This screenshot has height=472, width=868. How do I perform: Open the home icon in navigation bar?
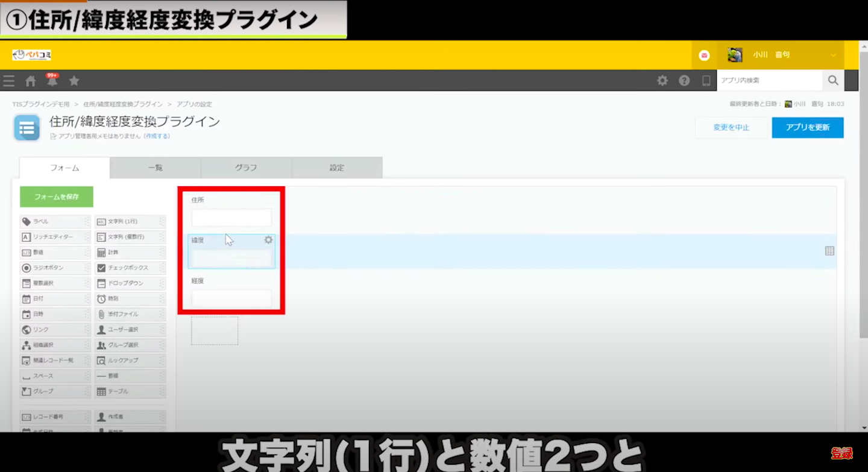[30, 81]
